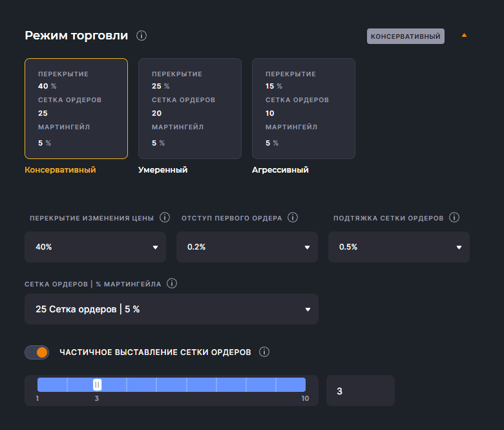
Task: Click the slider handle at value 3
Action: click(x=97, y=385)
